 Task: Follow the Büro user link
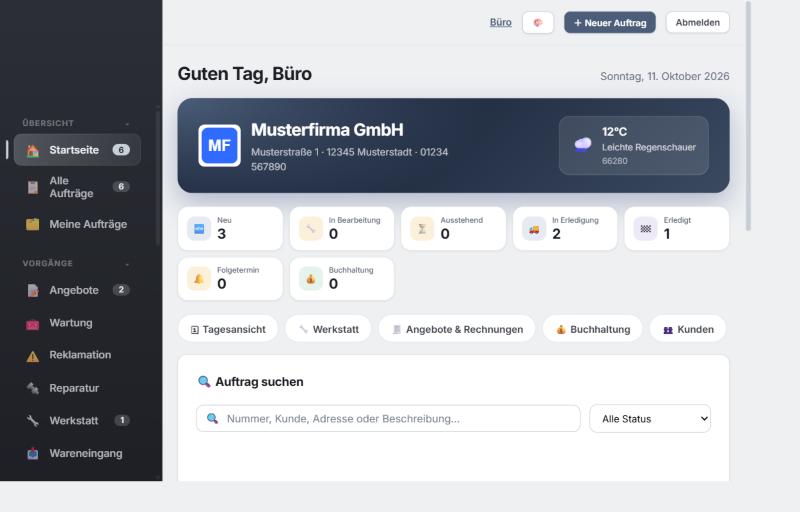pos(501,22)
